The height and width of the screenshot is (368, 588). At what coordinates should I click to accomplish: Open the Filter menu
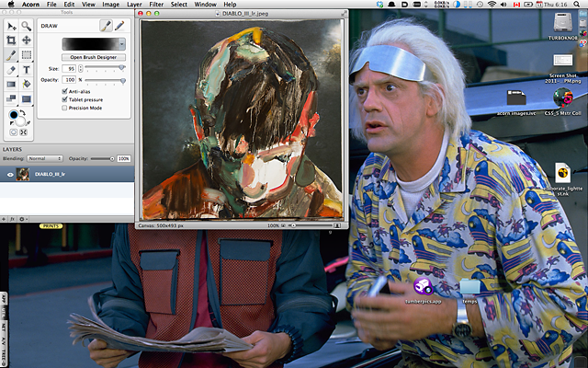coord(156,4)
